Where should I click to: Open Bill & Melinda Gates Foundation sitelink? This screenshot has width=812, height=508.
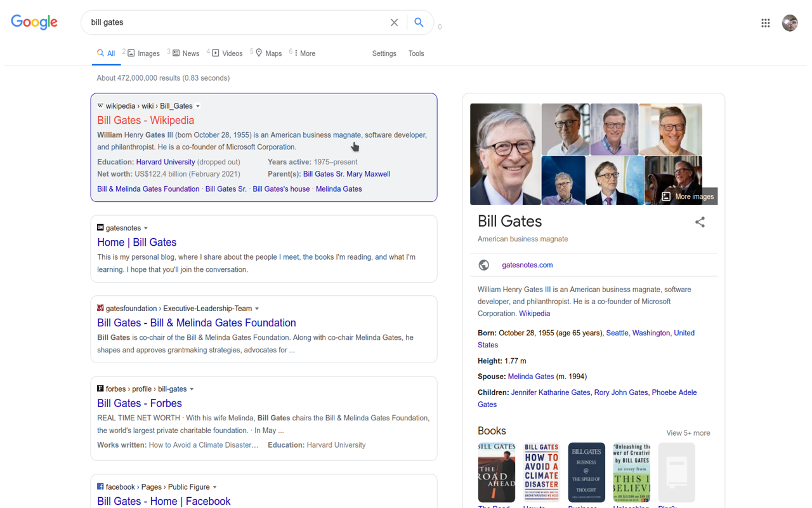(x=148, y=189)
